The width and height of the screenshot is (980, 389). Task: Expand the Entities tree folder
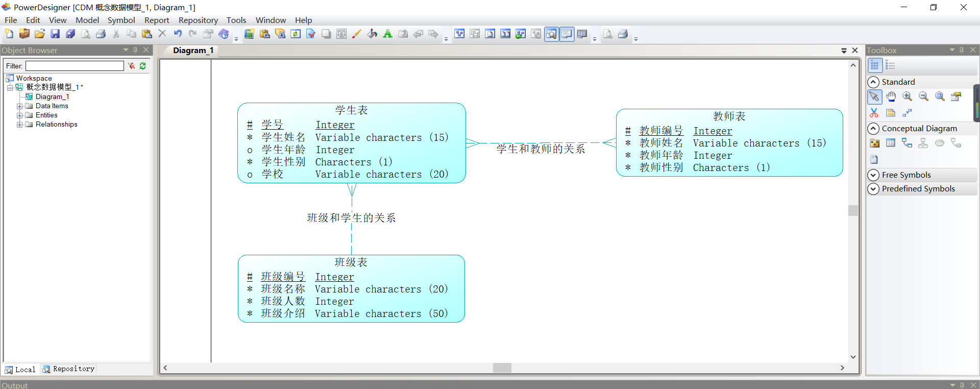coord(19,115)
